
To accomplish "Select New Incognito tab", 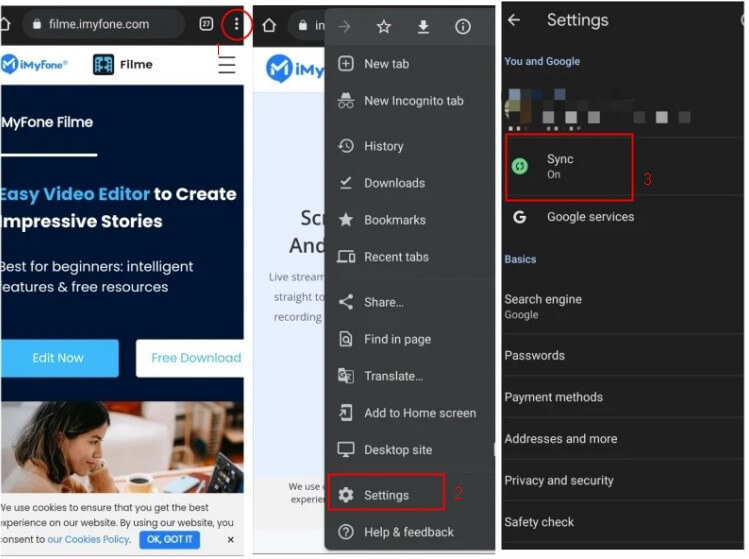I will coord(409,101).
